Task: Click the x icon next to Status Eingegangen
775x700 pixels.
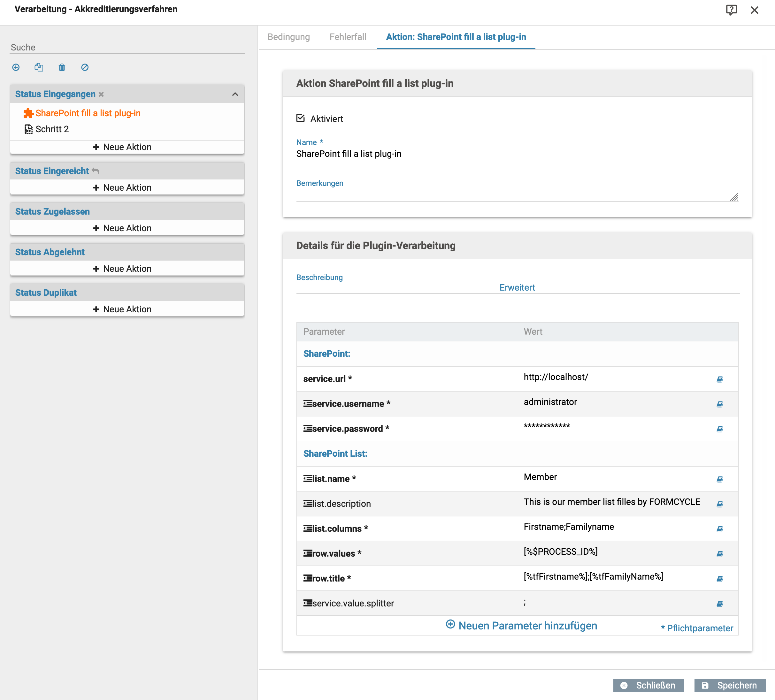Action: (101, 94)
